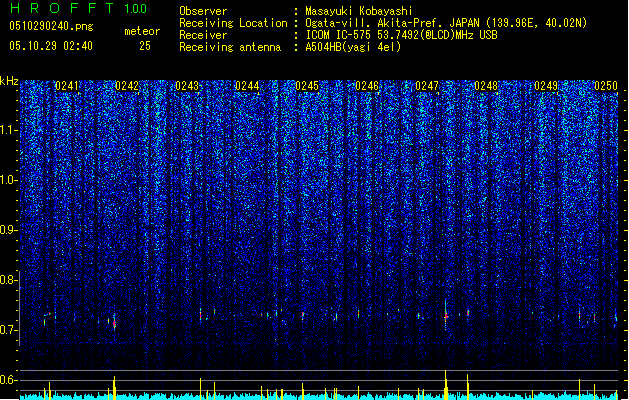629x400 pixels.
Task: Click the 0241 time marker
Action: 67,86
